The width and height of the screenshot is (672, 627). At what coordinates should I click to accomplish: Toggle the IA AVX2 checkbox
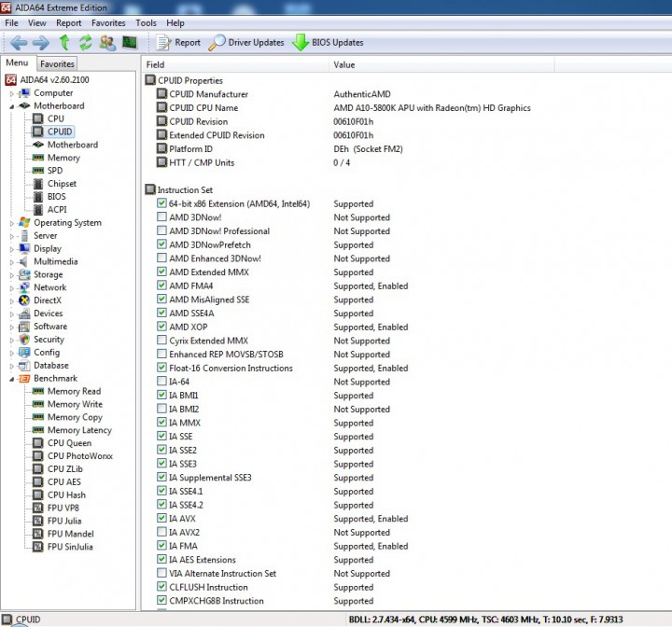(x=161, y=532)
